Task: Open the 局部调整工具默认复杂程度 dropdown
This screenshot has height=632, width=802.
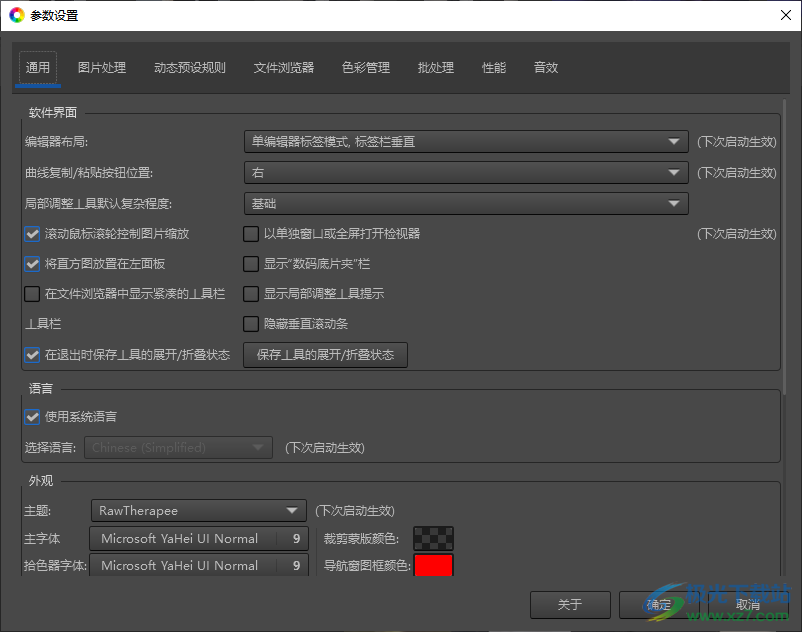Action: (x=466, y=204)
